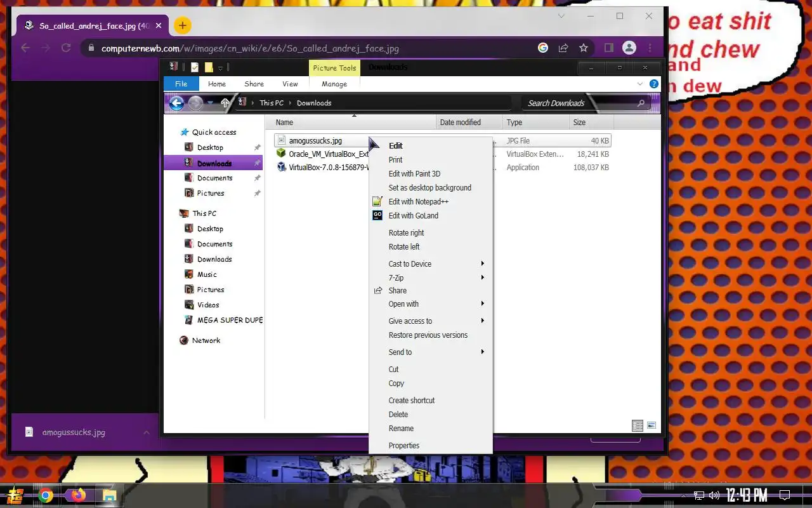
Task: Expand the Open with submenu
Action: [431, 304]
